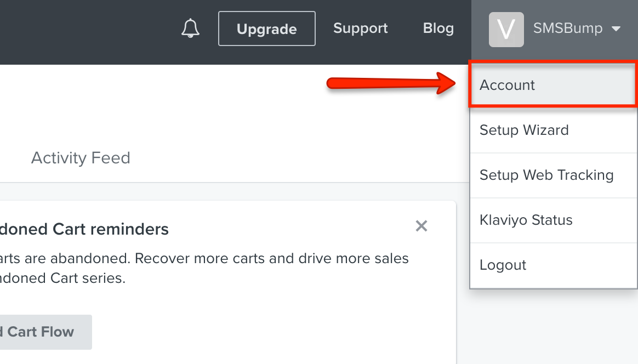Image resolution: width=638 pixels, height=364 pixels.
Task: Select Account from the dropdown menu
Action: pyautogui.click(x=554, y=84)
